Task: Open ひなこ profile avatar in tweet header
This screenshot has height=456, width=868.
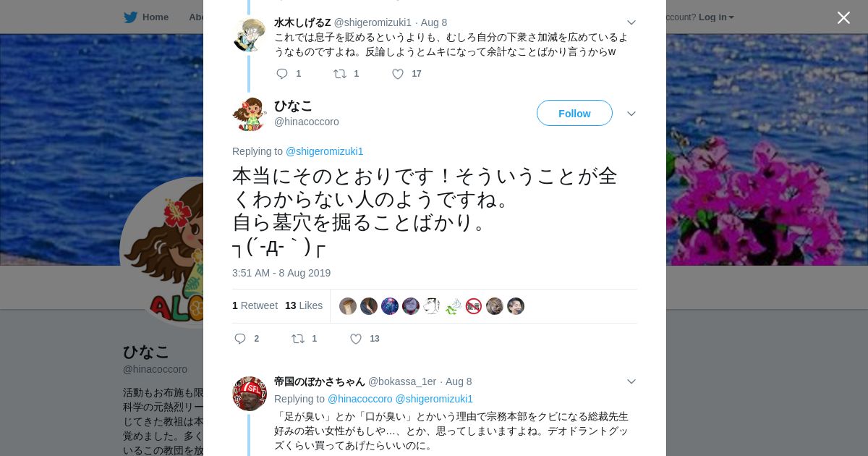Action: (x=250, y=114)
